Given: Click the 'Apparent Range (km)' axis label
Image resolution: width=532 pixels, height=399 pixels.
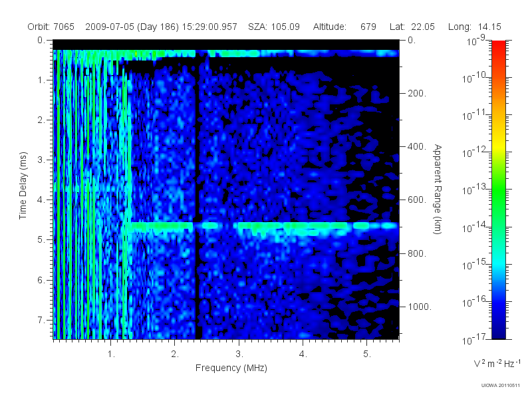Looking at the screenshot, I should click(438, 189).
